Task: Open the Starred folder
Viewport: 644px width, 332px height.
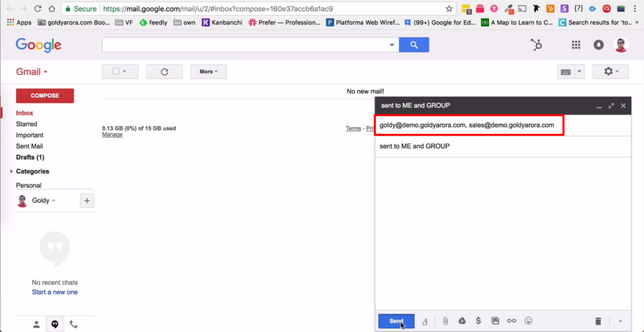Action: pyautogui.click(x=26, y=124)
